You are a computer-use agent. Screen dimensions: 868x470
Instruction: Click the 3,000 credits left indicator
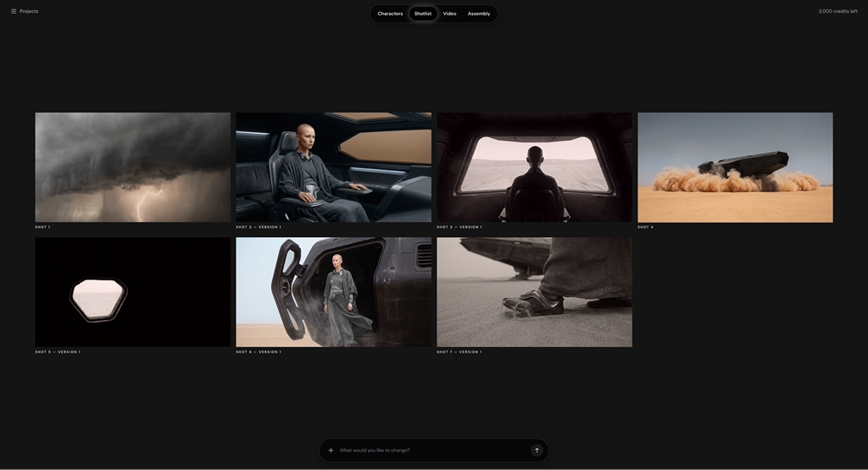(837, 12)
